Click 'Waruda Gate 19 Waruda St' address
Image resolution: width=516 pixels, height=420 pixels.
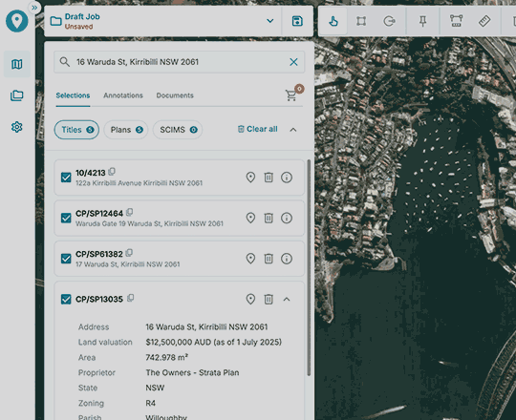coord(149,223)
